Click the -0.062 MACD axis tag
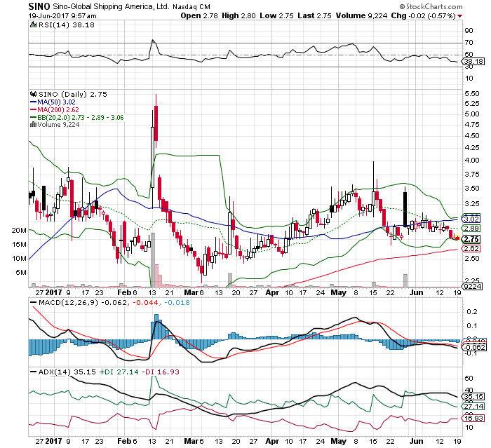Screen dimensions: 491x448 (474, 347)
